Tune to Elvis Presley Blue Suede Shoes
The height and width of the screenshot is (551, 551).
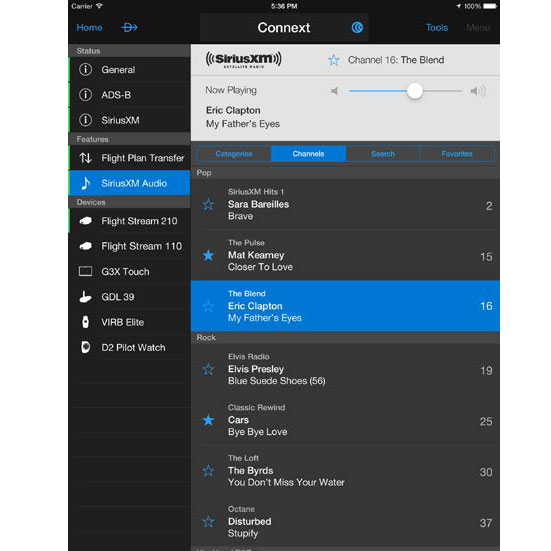click(345, 369)
